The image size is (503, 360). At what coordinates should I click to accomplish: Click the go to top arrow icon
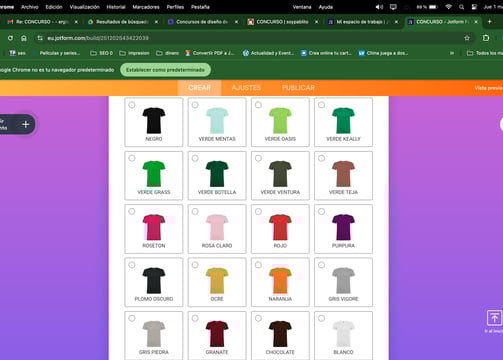click(x=494, y=318)
